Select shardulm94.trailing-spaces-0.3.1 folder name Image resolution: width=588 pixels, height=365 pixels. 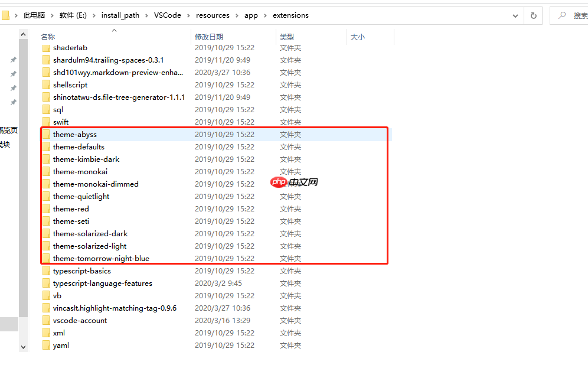click(109, 60)
